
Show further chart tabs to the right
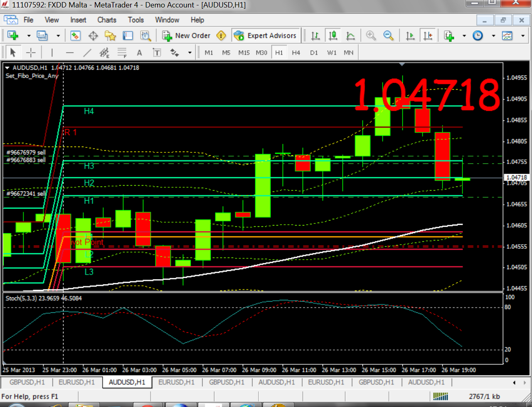pyautogui.click(x=525, y=382)
